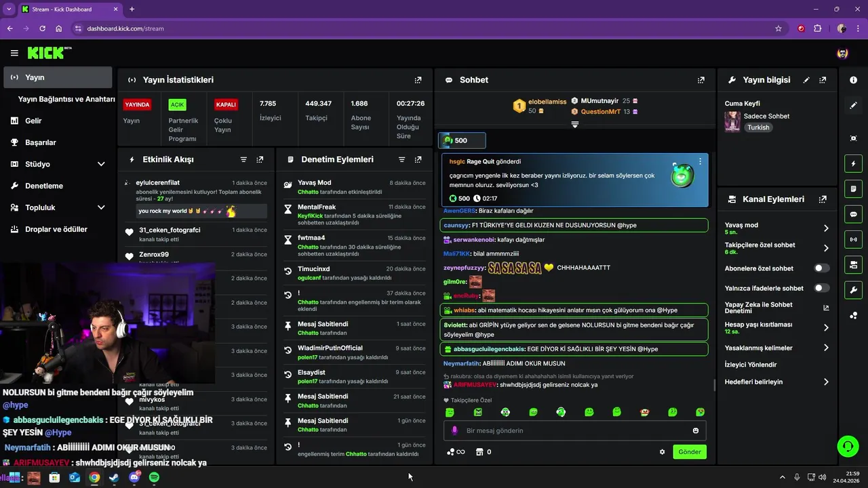Pop out the Kanal Eylemleri panel
868x488 pixels.
[823, 199]
